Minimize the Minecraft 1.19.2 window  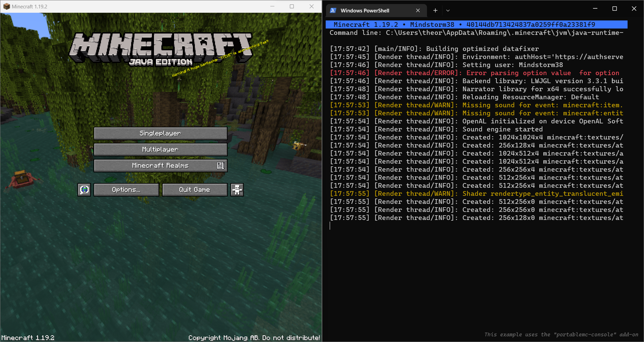(x=272, y=6)
